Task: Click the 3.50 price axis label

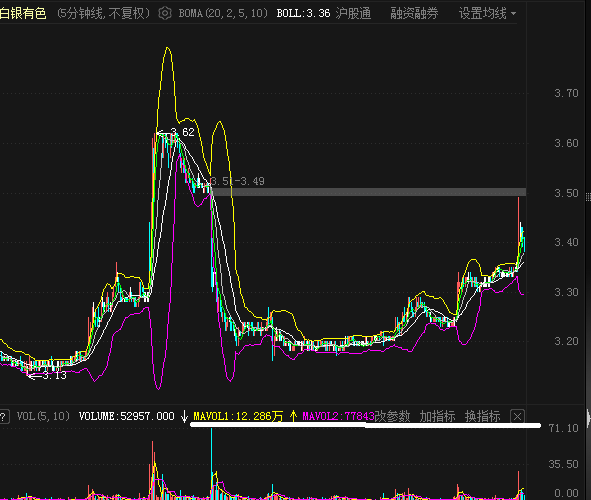Action: click(566, 193)
